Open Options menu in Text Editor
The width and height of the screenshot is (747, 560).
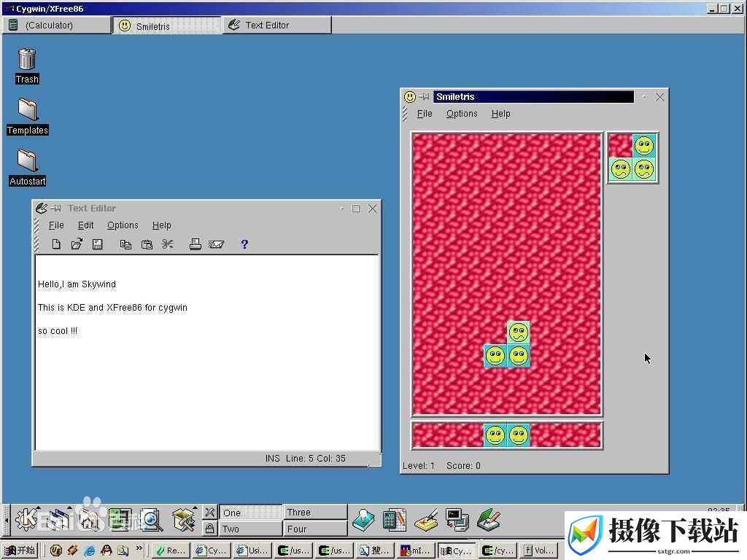(x=123, y=225)
